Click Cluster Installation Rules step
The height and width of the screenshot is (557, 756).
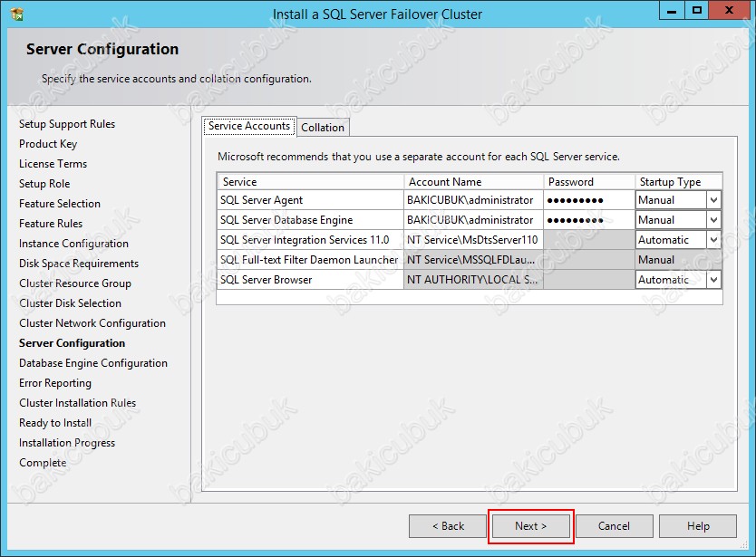point(78,403)
